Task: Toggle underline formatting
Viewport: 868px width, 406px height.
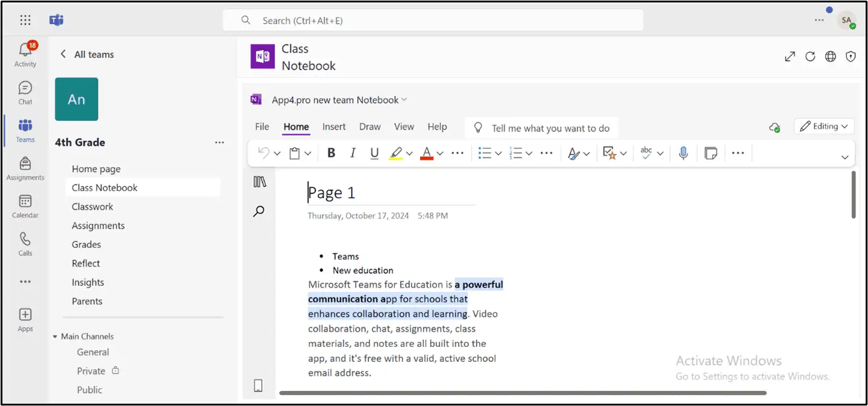Action: point(374,153)
